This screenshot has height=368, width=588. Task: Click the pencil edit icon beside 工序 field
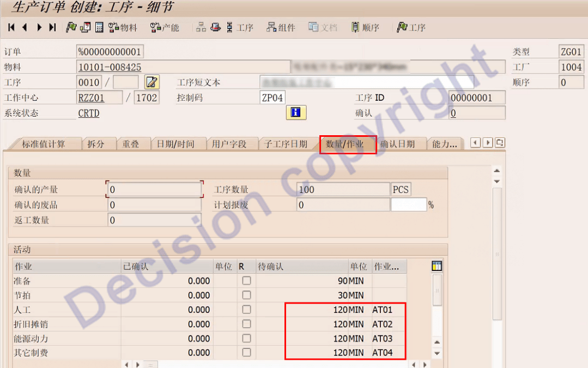pyautogui.click(x=151, y=82)
